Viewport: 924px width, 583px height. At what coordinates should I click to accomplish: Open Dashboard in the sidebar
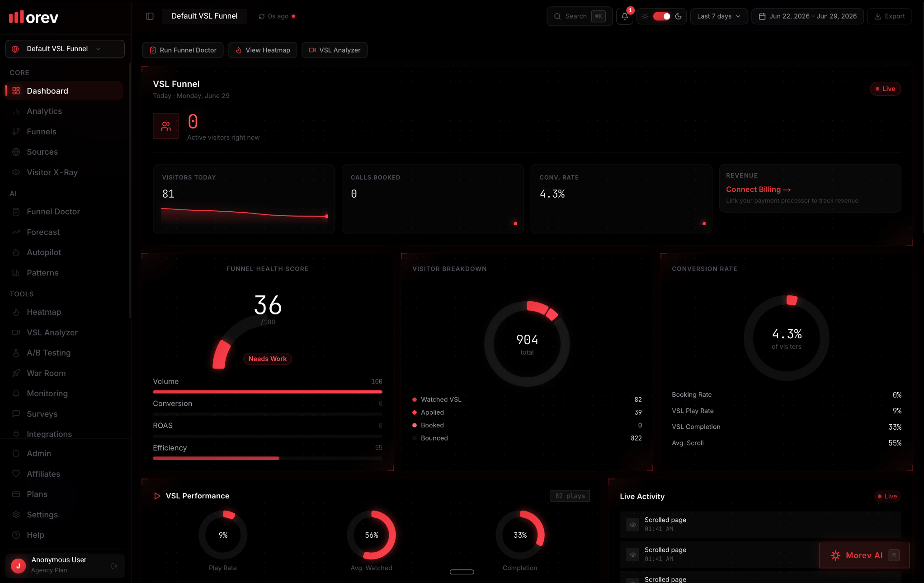(x=64, y=91)
